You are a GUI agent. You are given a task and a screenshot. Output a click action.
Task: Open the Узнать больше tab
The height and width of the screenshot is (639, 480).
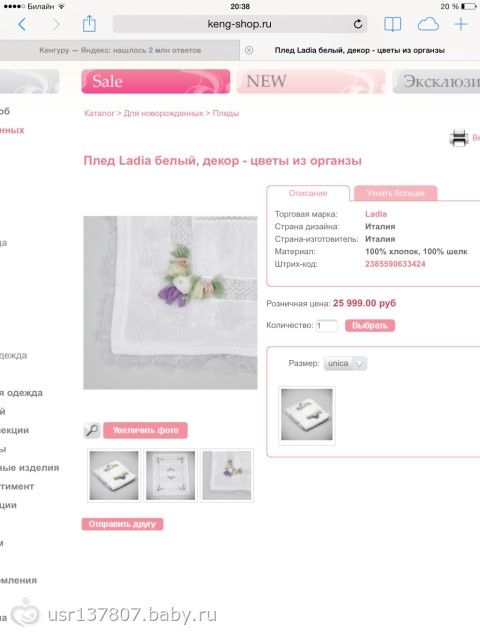395,193
